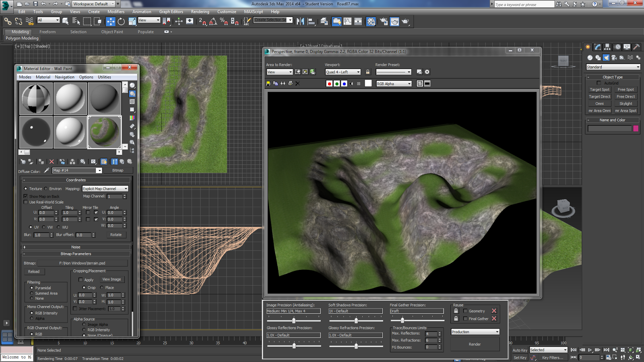Click the Map #14 name field
Viewport: 644px width, 362px height.
click(74, 170)
